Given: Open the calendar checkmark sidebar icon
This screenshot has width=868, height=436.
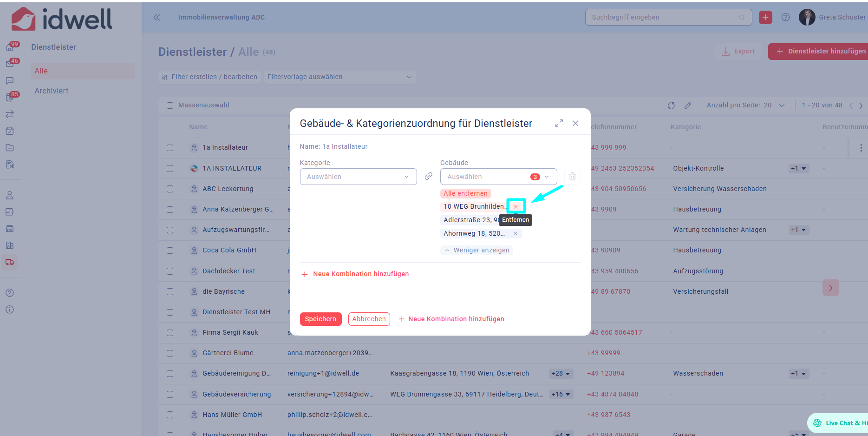Looking at the screenshot, I should point(10,131).
